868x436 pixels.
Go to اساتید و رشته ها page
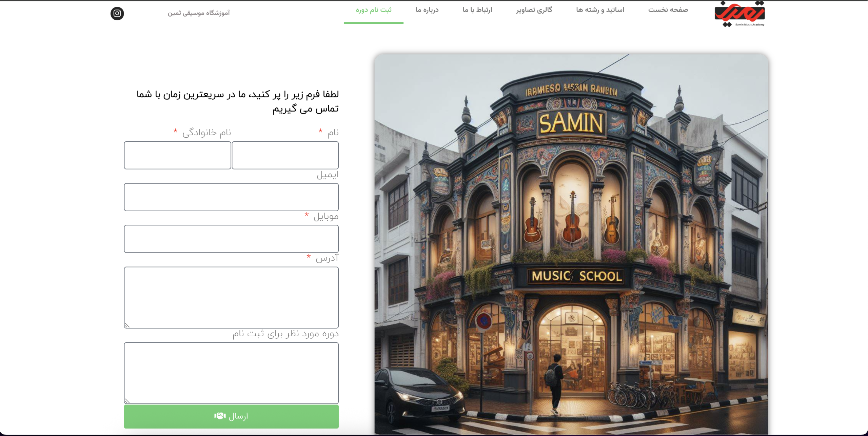(x=600, y=10)
